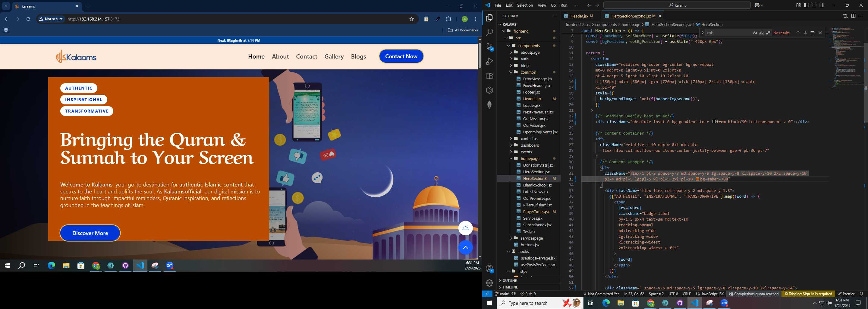Screen dimensions: 868x309
Task: Open changes for HeroSectionSecond.jsx editor
Action: pos(845,16)
